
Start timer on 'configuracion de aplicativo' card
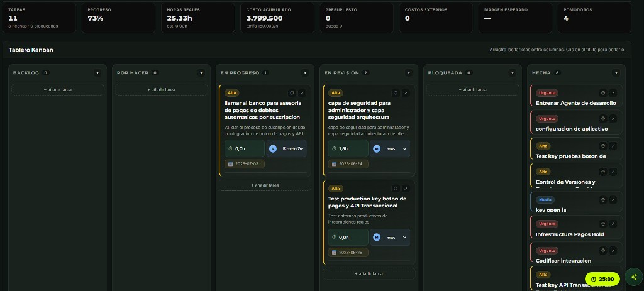(603, 119)
